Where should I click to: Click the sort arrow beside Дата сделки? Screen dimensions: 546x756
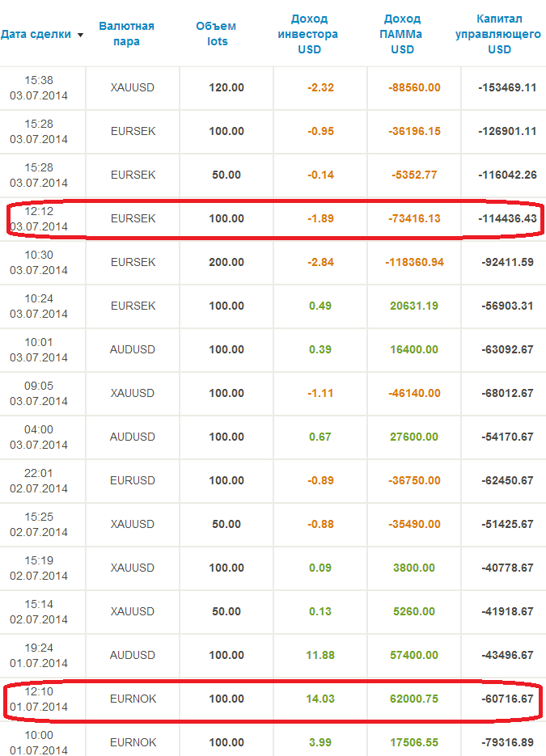(80, 35)
